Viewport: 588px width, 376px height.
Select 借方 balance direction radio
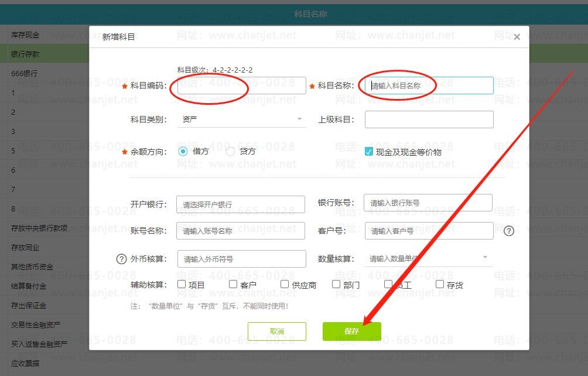183,152
